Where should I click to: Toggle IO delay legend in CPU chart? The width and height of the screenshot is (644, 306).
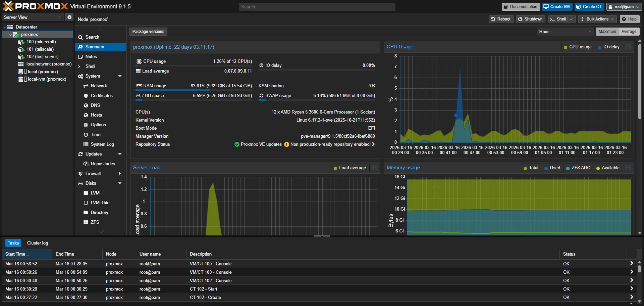pos(609,47)
